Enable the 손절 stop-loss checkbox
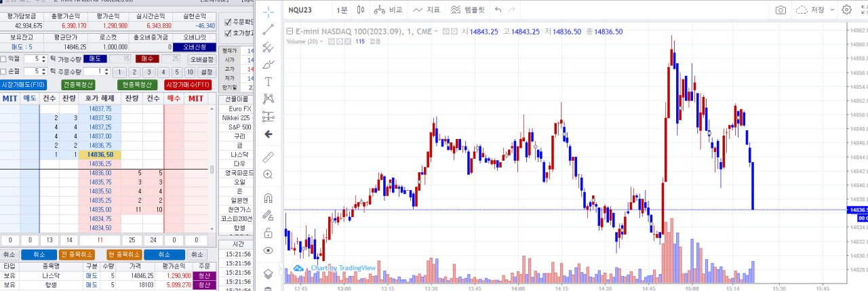868x291 pixels. (4, 71)
